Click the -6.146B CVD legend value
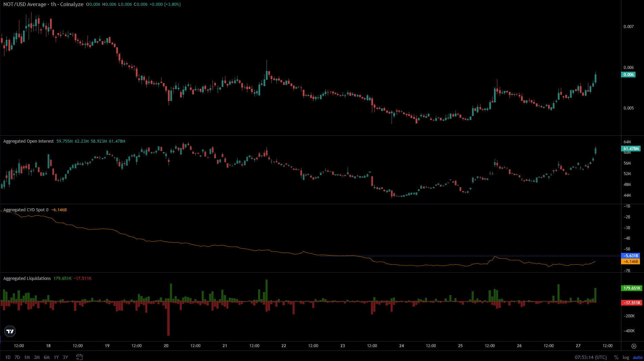The width and height of the screenshot is (644, 361). pyautogui.click(x=59, y=210)
